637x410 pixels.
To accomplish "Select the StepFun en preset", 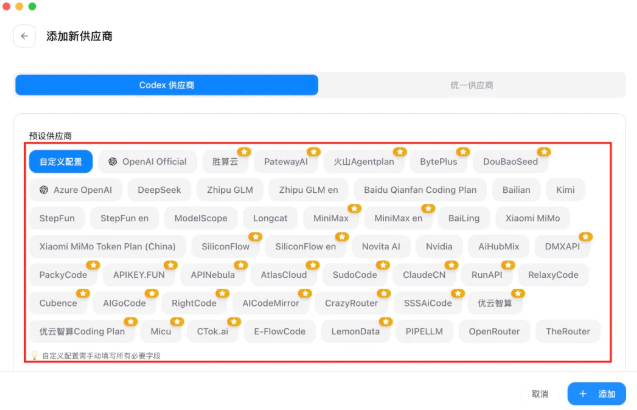I will coord(124,218).
